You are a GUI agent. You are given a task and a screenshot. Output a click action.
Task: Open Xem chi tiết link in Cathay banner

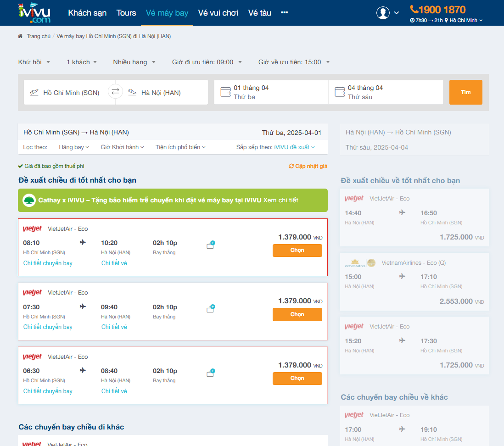pos(280,200)
